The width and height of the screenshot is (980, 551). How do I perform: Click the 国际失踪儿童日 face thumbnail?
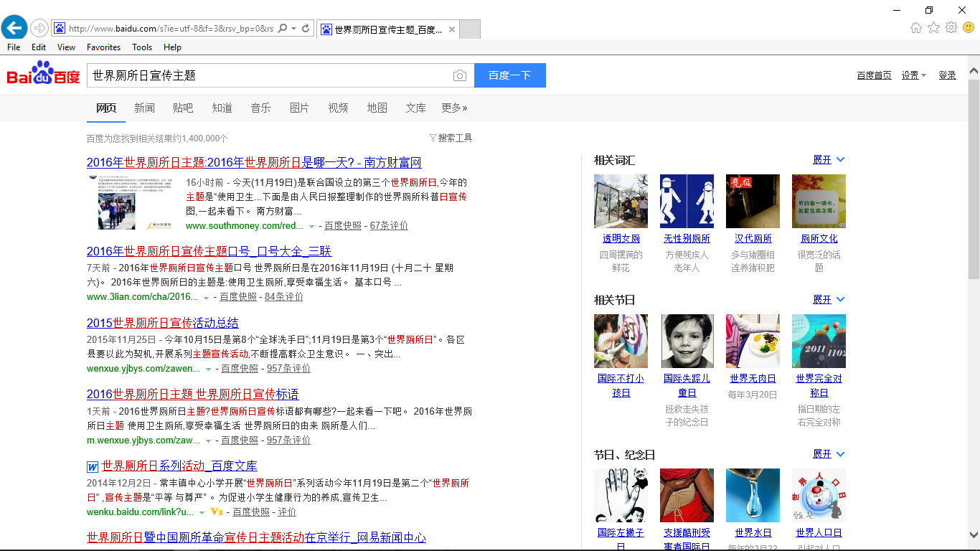click(687, 341)
